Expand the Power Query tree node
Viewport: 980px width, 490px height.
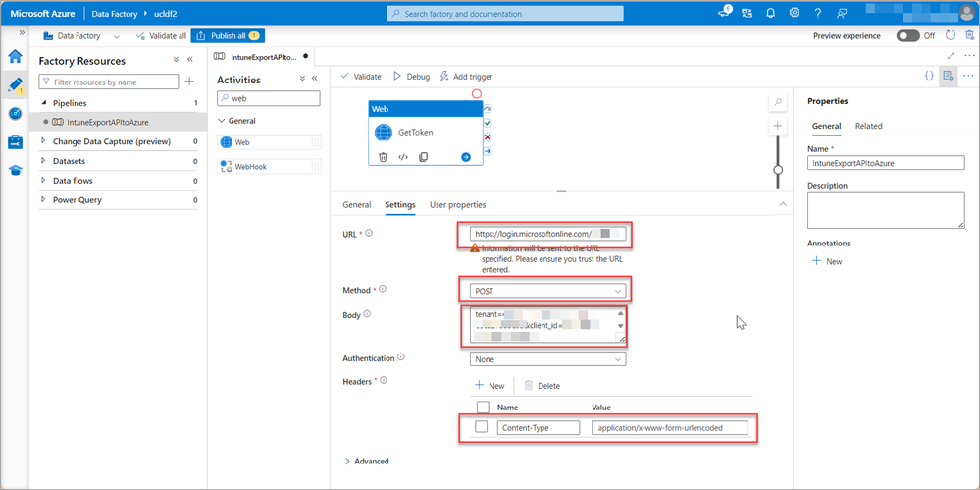pos(44,200)
